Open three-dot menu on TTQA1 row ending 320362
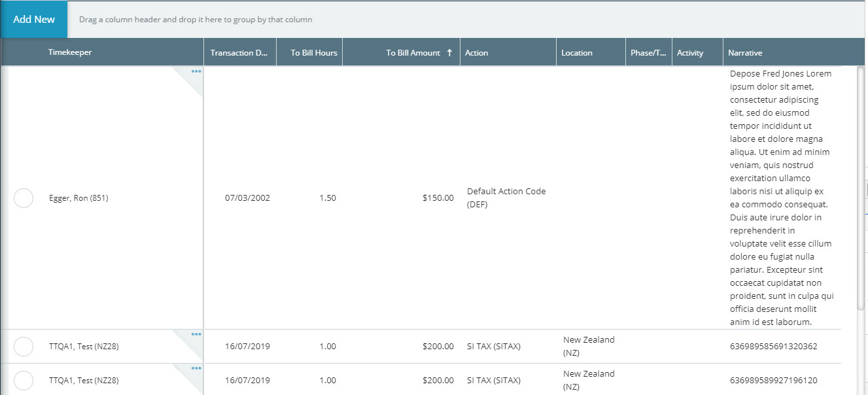Viewport: 868px width, 395px height. [x=196, y=334]
